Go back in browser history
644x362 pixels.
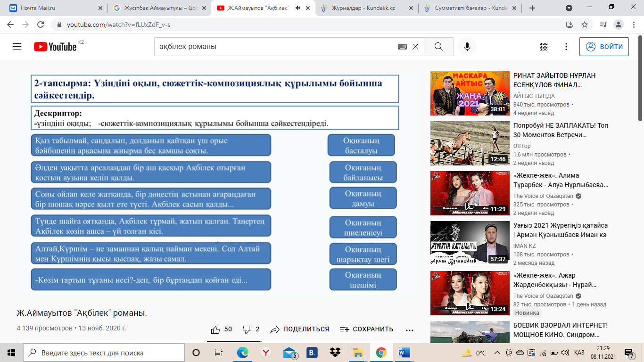pos(10,25)
